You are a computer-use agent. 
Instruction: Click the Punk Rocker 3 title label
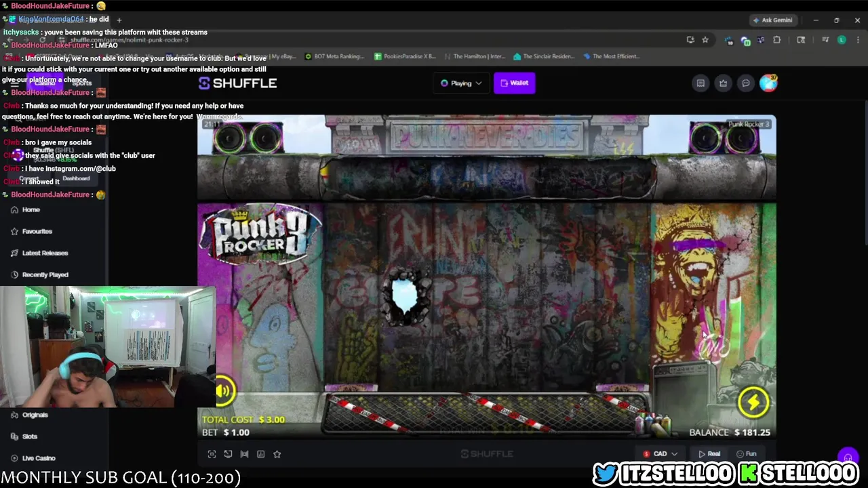749,124
